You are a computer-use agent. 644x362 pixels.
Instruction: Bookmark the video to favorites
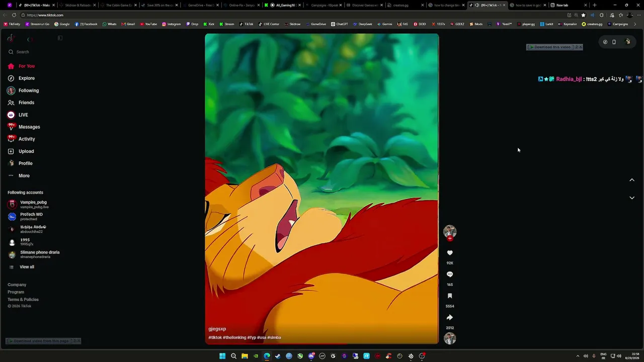click(450, 296)
